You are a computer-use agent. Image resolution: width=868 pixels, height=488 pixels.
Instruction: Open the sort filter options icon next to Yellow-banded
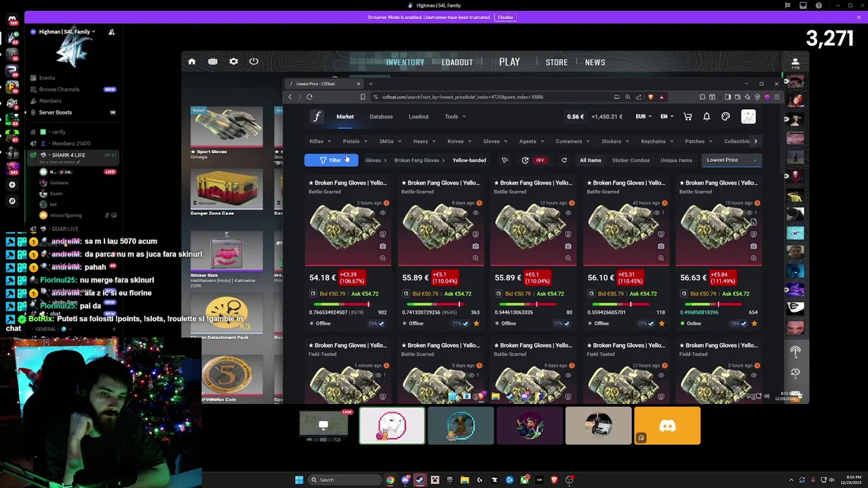click(505, 161)
